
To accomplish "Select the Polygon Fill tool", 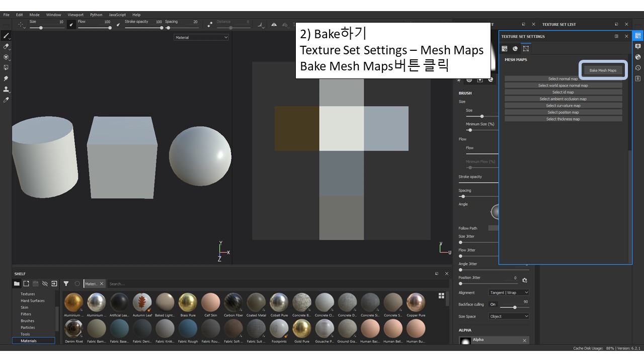I will pyautogui.click(x=6, y=67).
